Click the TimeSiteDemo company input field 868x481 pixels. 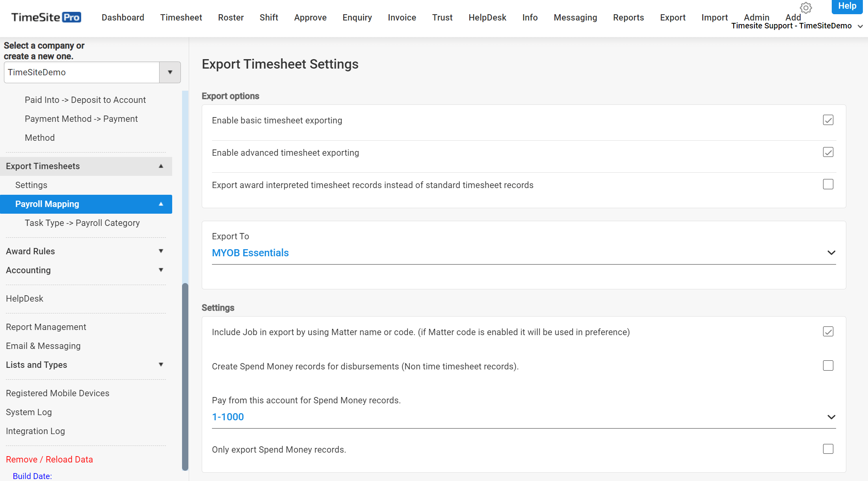(x=82, y=72)
